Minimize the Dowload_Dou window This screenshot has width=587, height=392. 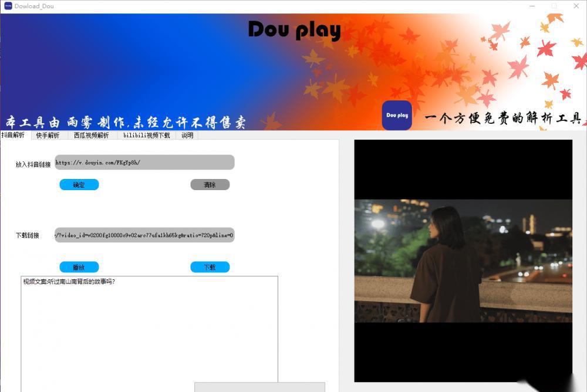[532, 6]
